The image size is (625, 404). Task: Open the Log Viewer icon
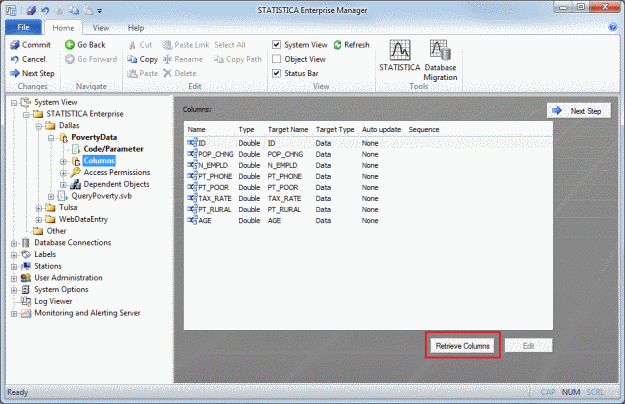click(26, 301)
